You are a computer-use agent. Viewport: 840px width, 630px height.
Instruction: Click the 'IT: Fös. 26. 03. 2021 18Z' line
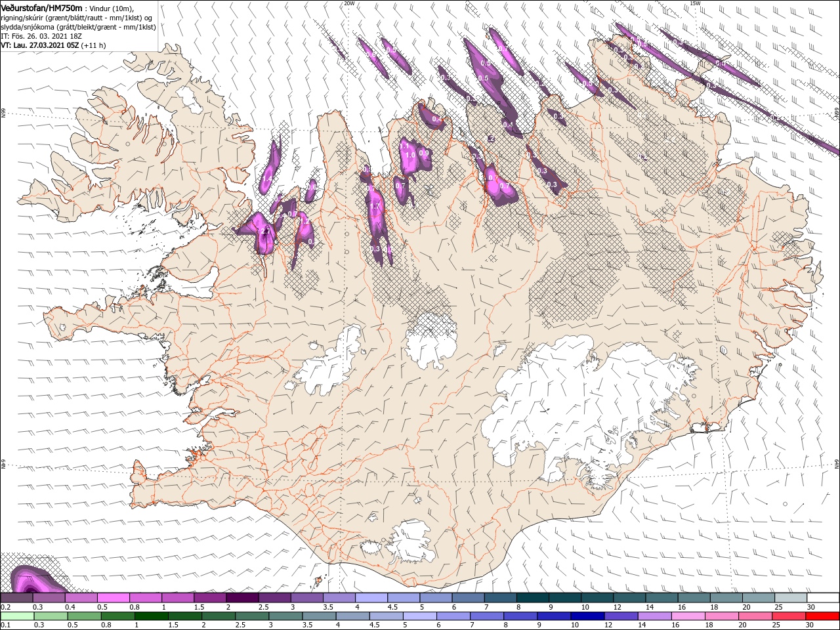(41, 36)
